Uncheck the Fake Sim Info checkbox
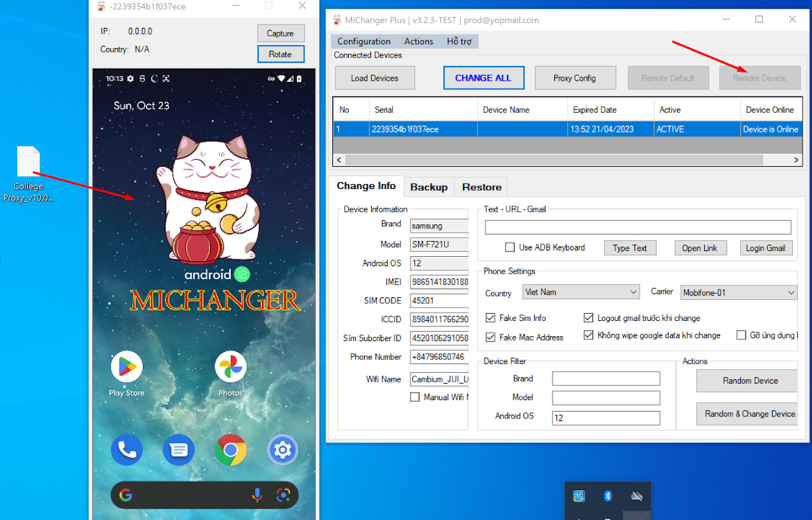 click(490, 318)
